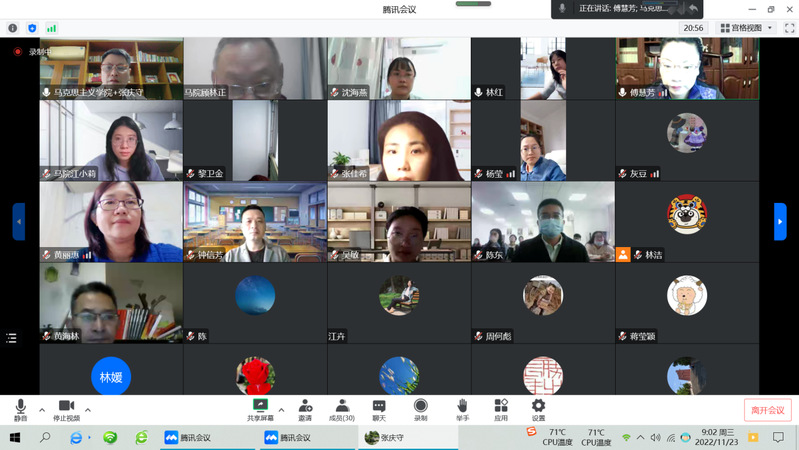
Task: Expand microphone options arrow next to 静音
Action: [42, 410]
